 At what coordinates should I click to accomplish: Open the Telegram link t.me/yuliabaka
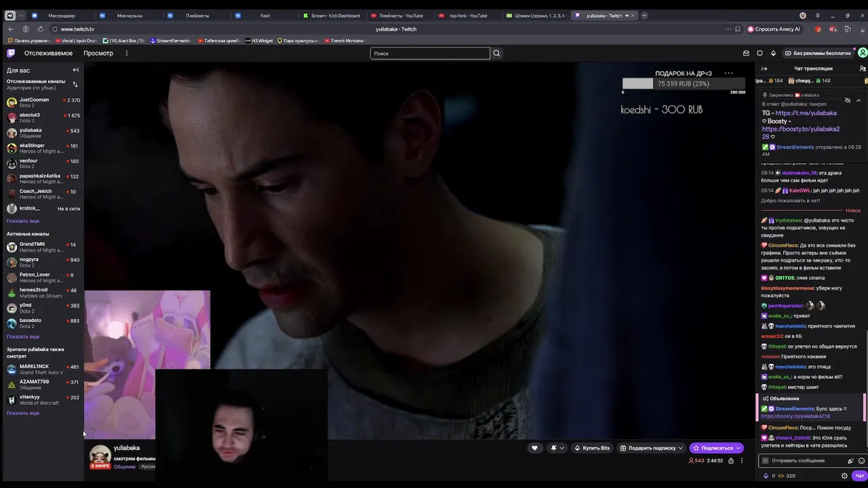click(x=806, y=113)
